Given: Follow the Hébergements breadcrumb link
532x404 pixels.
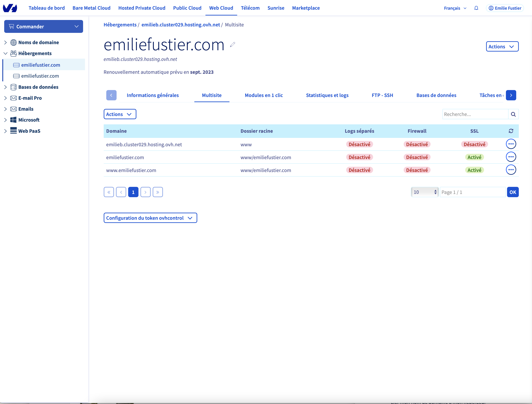Looking at the screenshot, I should click(x=120, y=25).
